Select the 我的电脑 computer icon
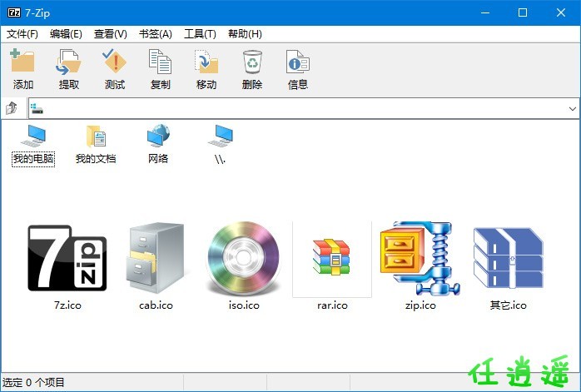581x392 pixels. click(33, 136)
